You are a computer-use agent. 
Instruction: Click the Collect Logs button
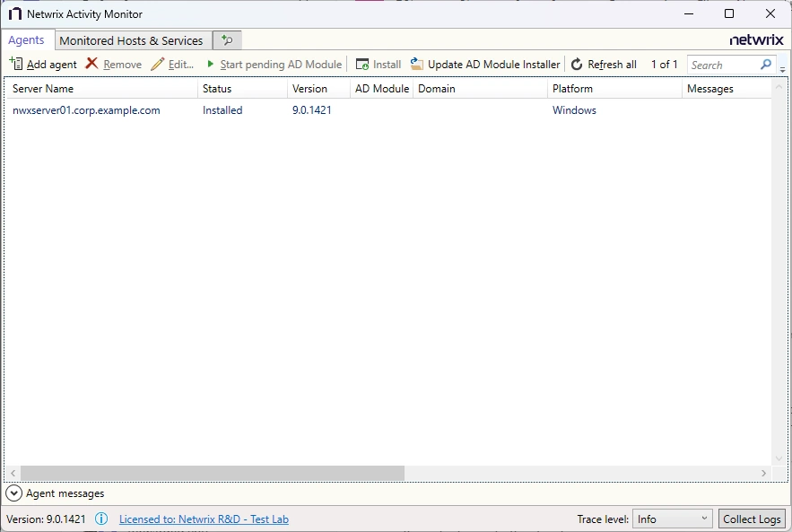tap(752, 519)
